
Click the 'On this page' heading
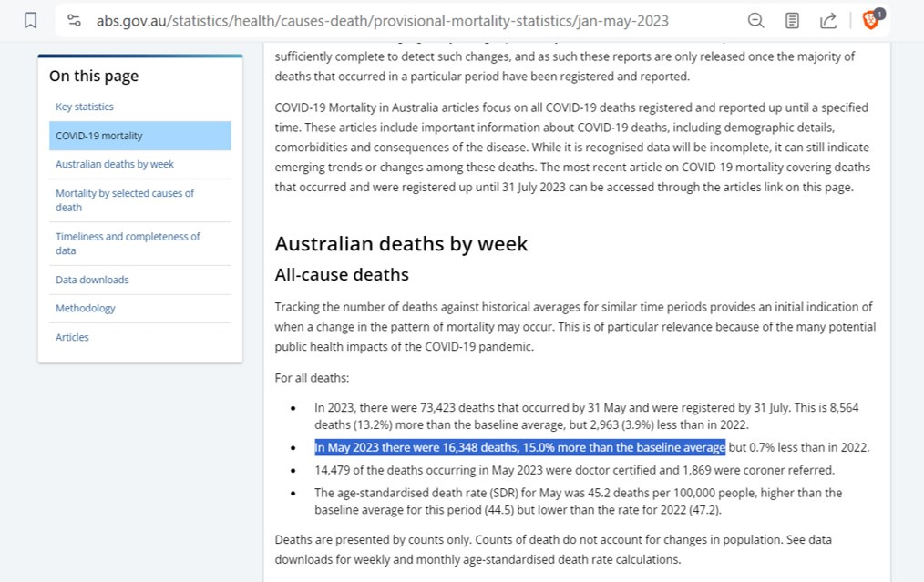pyautogui.click(x=94, y=76)
